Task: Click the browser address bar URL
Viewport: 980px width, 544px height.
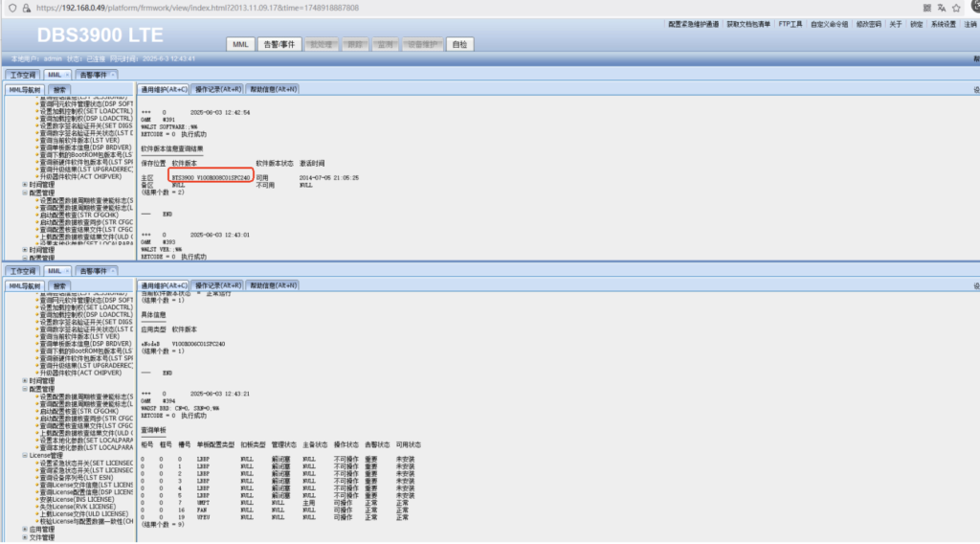Action: click(x=191, y=7)
